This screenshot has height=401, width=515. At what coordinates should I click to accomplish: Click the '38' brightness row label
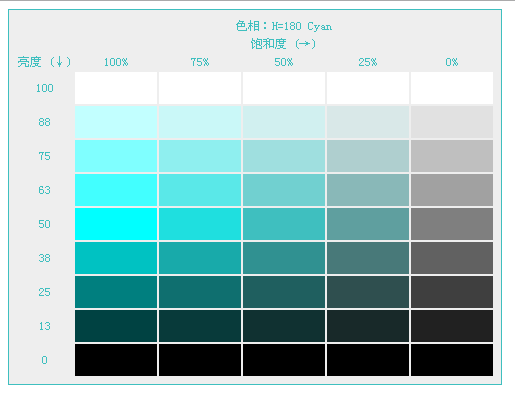pos(44,258)
